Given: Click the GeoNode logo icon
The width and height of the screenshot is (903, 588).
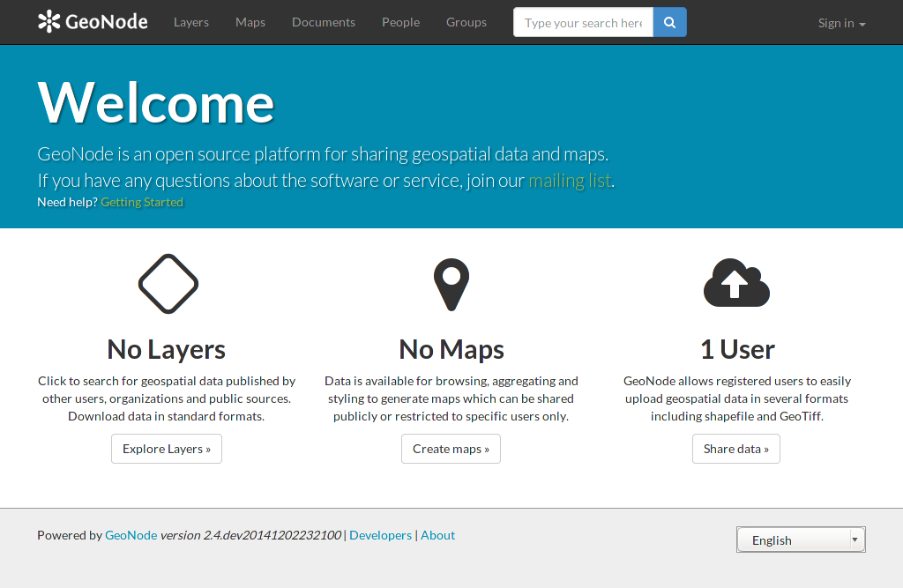Looking at the screenshot, I should [49, 21].
